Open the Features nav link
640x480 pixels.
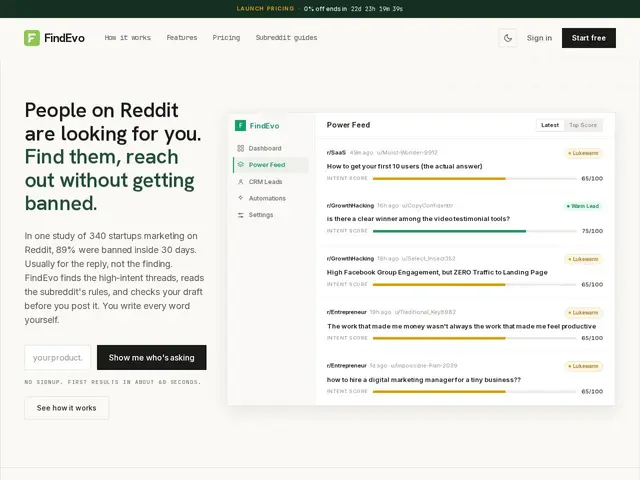(x=182, y=38)
